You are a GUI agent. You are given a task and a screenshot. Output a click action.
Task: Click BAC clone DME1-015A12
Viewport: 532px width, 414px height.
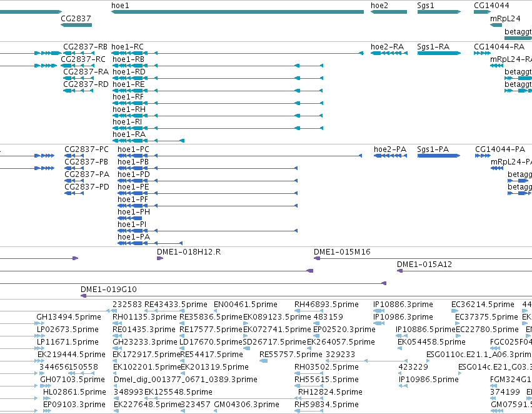(x=424, y=265)
